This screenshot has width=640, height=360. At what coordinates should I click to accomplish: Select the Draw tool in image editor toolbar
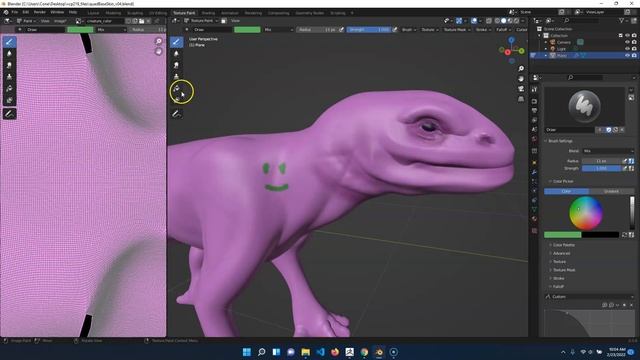9,42
